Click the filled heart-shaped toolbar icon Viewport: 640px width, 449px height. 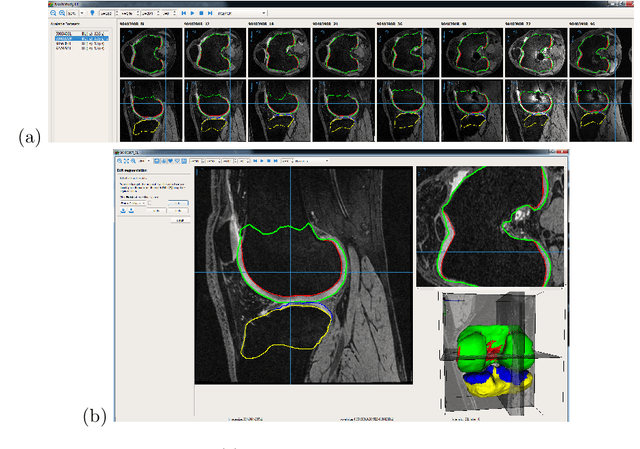(x=170, y=161)
